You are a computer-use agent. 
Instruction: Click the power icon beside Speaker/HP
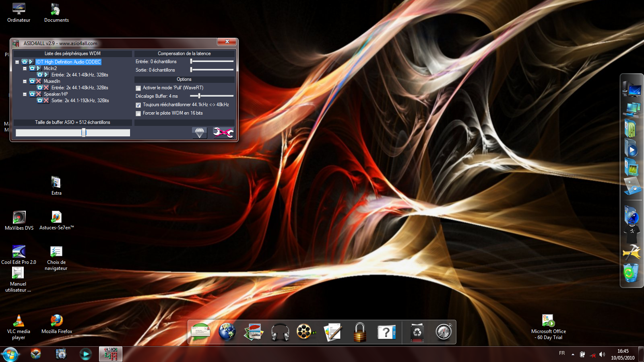point(32,94)
